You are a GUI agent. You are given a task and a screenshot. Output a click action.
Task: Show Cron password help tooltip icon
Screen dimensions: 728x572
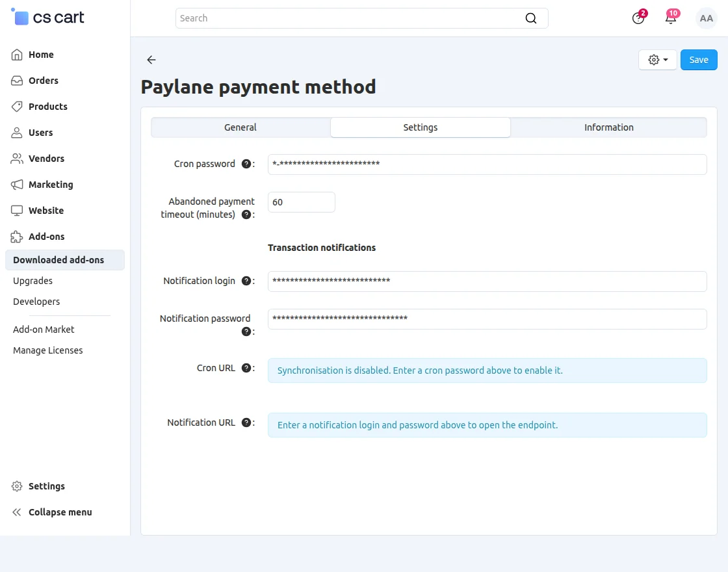pos(246,164)
